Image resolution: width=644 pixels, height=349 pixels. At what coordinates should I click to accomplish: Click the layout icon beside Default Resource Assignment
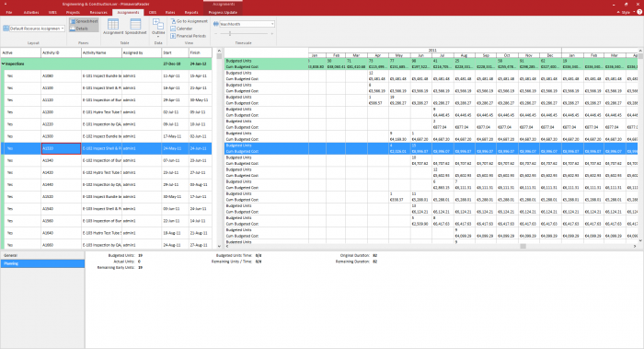(6, 29)
